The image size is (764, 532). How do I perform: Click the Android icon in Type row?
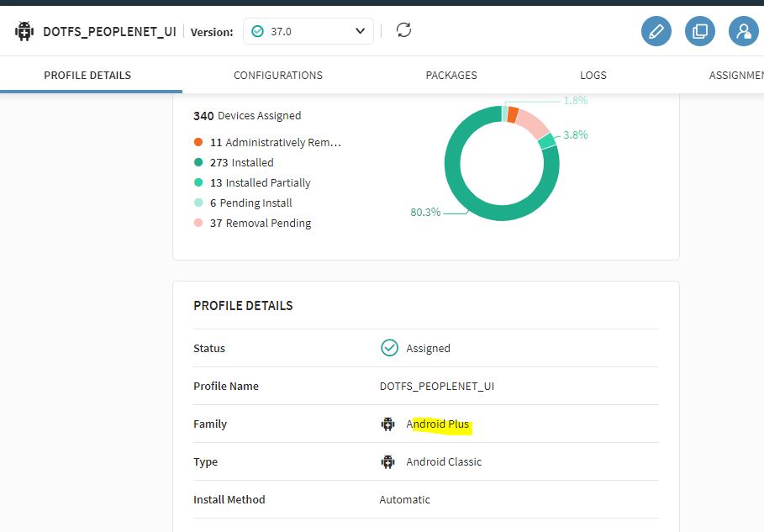tap(387, 462)
